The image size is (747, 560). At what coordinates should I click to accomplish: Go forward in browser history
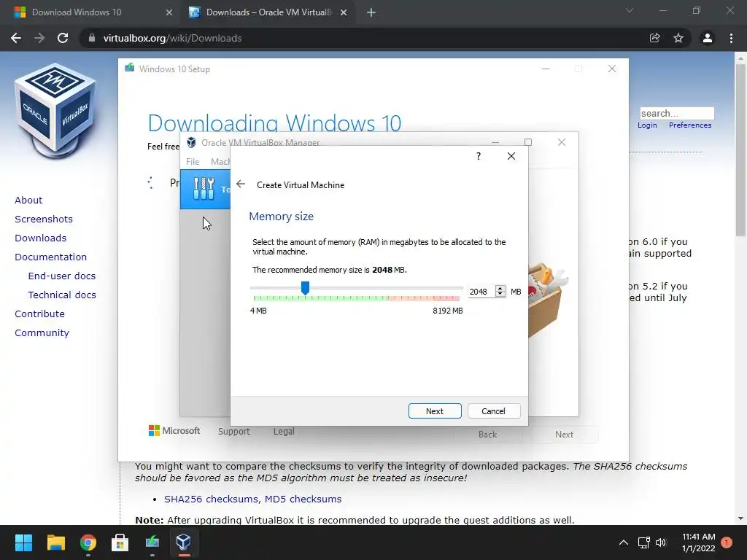39,38
